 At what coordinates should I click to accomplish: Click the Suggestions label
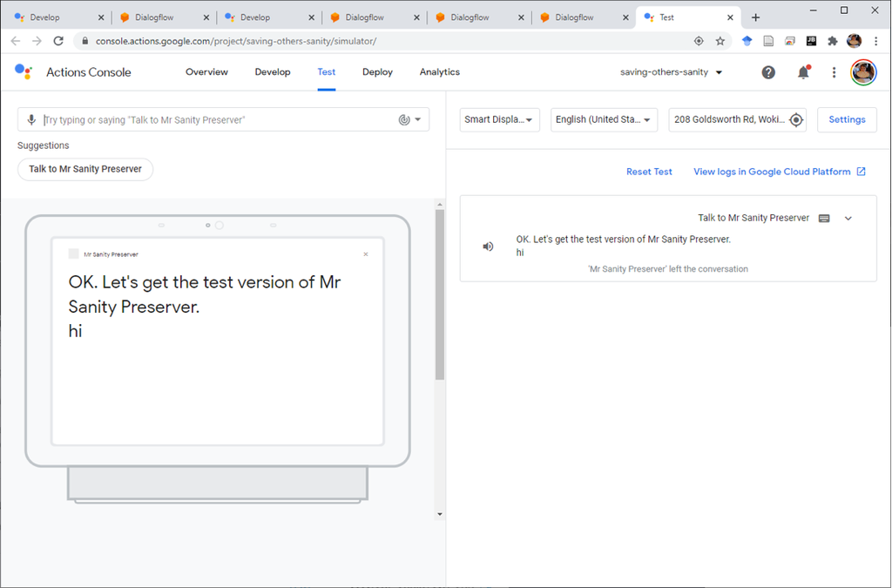[44, 145]
